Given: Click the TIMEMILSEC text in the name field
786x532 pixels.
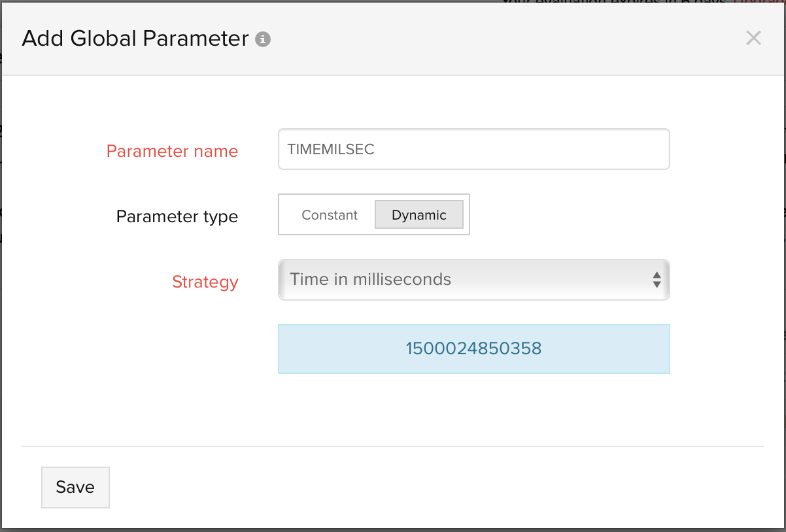Looking at the screenshot, I should coord(331,150).
